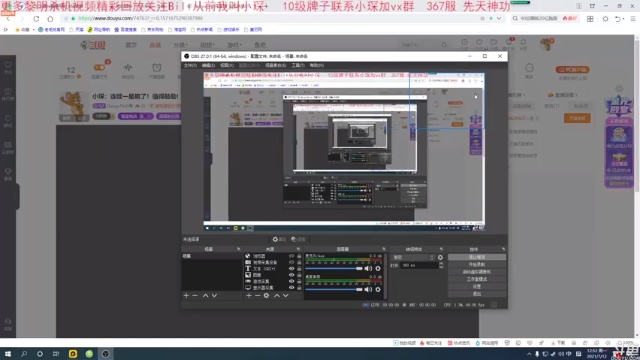
Task: Open OBS 视图(V) menu
Action: (227, 65)
